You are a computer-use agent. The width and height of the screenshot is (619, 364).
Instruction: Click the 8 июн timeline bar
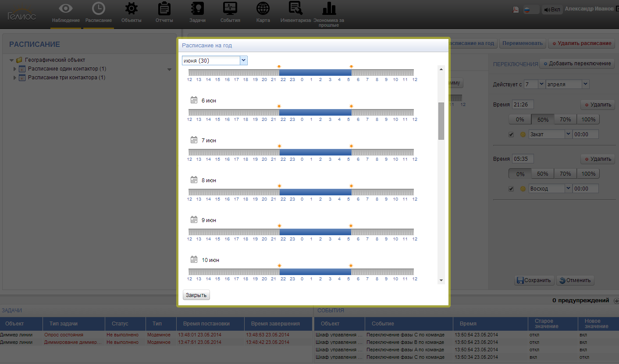pos(301,192)
